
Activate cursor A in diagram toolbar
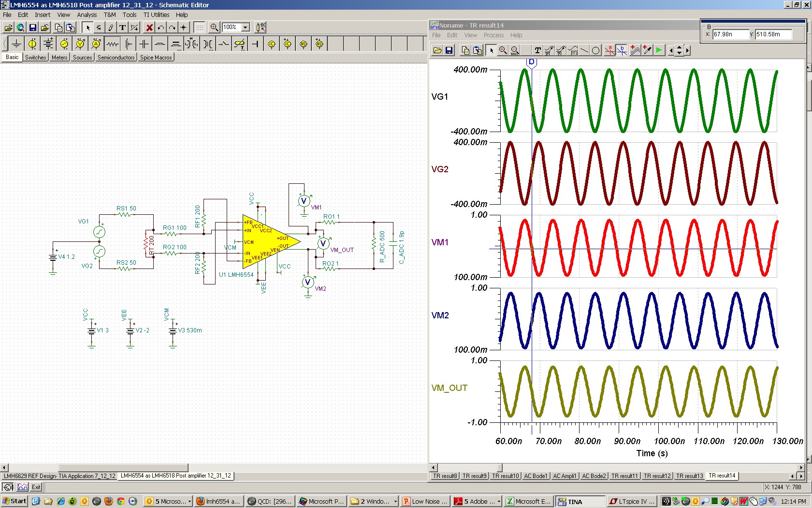coord(610,50)
